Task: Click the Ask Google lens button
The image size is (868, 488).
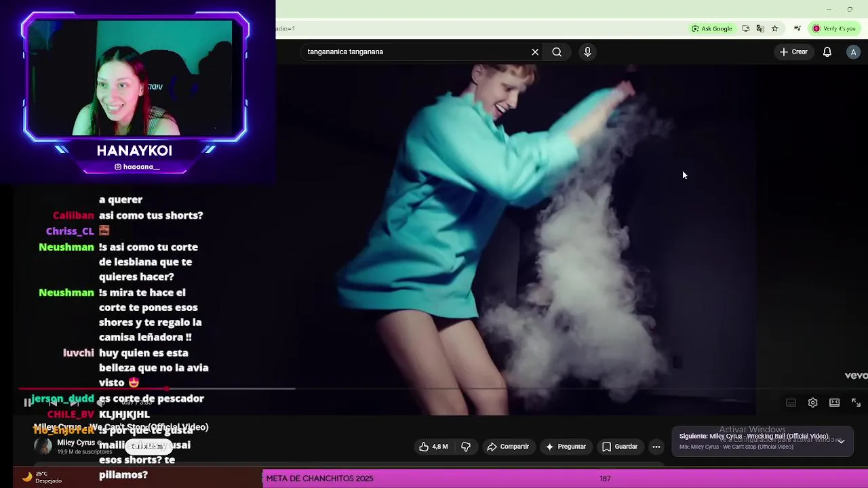Action: tap(712, 28)
